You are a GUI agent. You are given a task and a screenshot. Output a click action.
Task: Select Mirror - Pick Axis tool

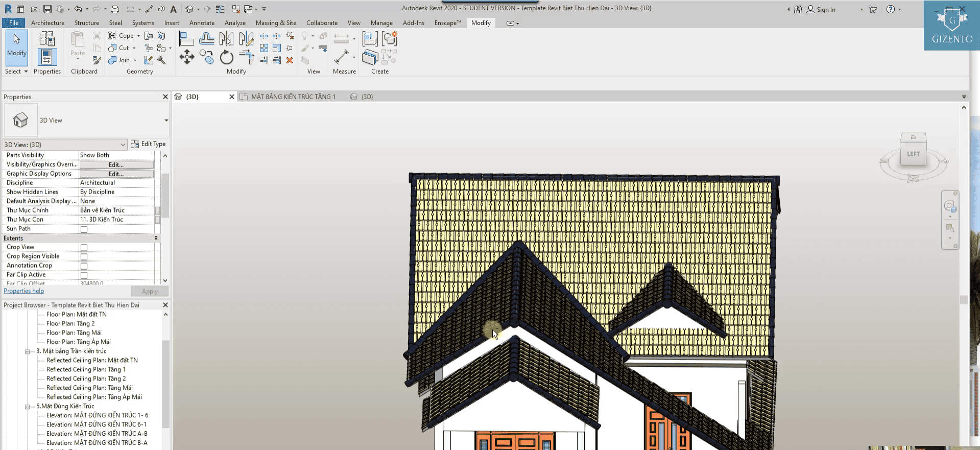pos(226,38)
